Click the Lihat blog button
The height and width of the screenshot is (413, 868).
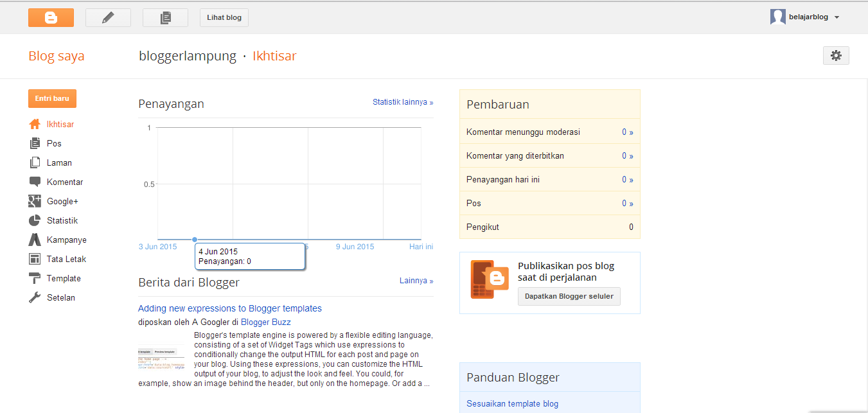click(224, 18)
